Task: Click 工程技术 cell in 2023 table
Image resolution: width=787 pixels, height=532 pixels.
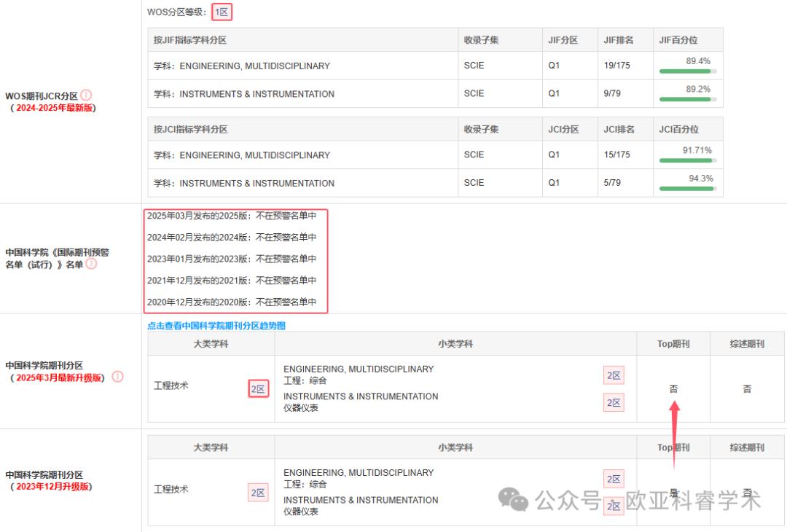Action: (x=171, y=489)
